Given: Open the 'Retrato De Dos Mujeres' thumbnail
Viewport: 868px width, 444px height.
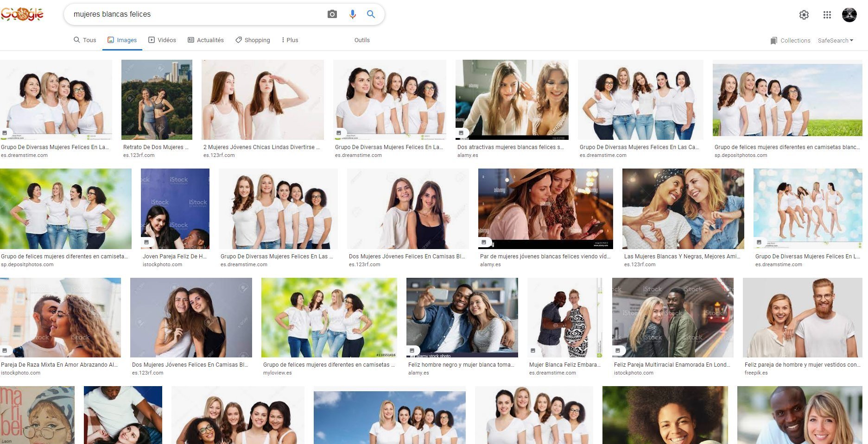Looking at the screenshot, I should coord(157,100).
